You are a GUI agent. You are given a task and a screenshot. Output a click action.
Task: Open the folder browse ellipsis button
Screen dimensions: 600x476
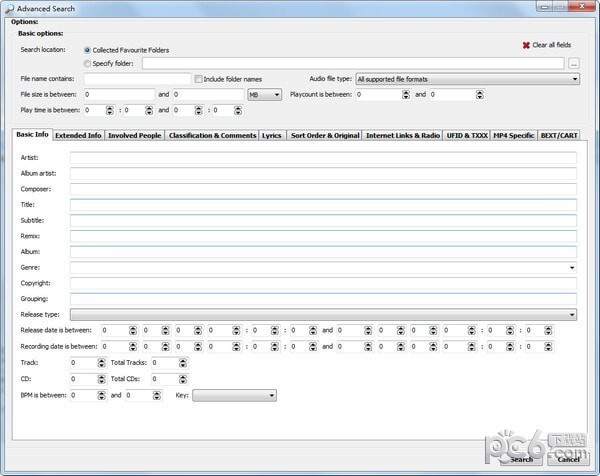(573, 64)
